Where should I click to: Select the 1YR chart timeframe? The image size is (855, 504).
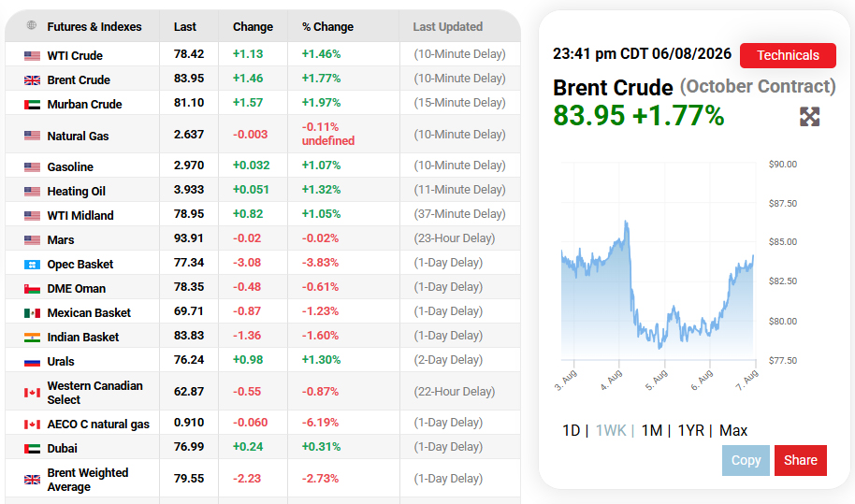click(x=691, y=430)
